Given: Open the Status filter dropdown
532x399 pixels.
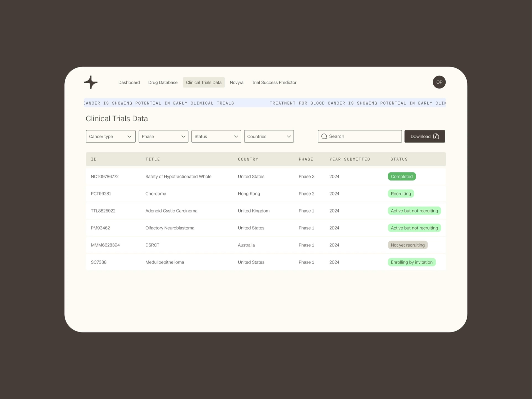Looking at the screenshot, I should tap(216, 136).
